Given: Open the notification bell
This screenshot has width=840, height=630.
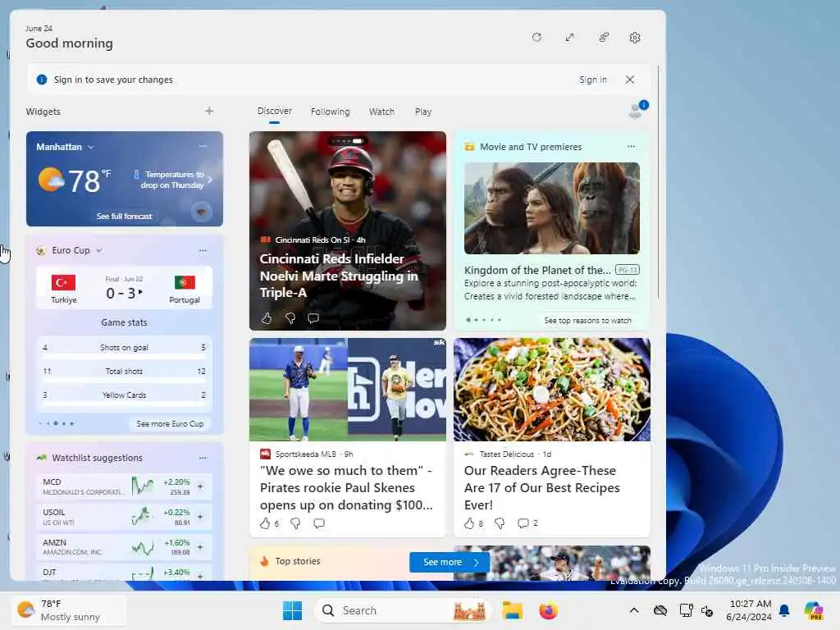Looking at the screenshot, I should coord(784,610).
